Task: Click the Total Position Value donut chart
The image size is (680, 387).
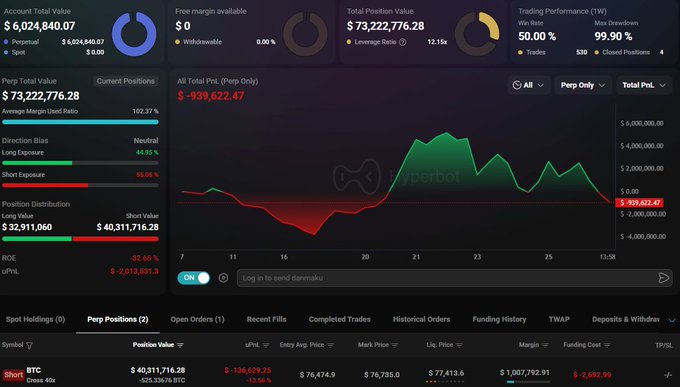Action: click(x=477, y=34)
